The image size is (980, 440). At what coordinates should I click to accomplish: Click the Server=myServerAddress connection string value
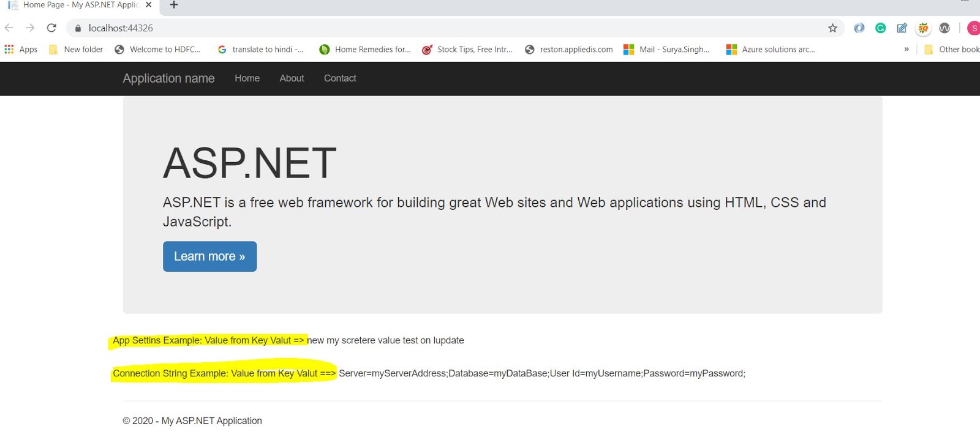[x=542, y=373]
